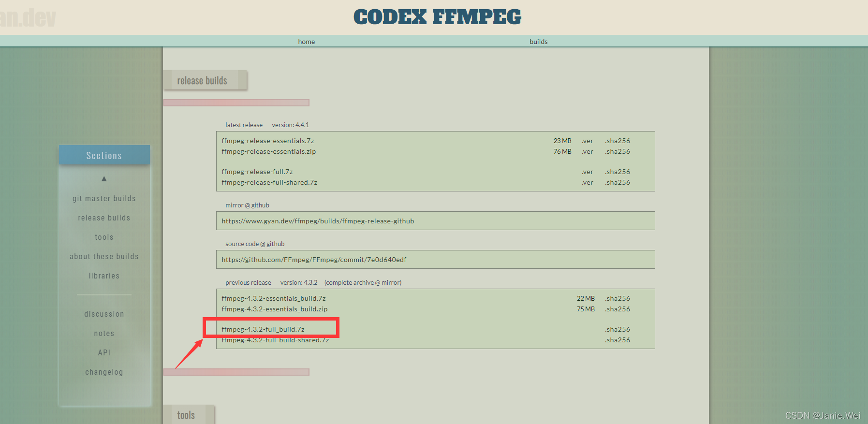Image resolution: width=868 pixels, height=424 pixels.
Task: Download ffmpeg-4.3.2-essentials_build.7z
Action: click(274, 299)
